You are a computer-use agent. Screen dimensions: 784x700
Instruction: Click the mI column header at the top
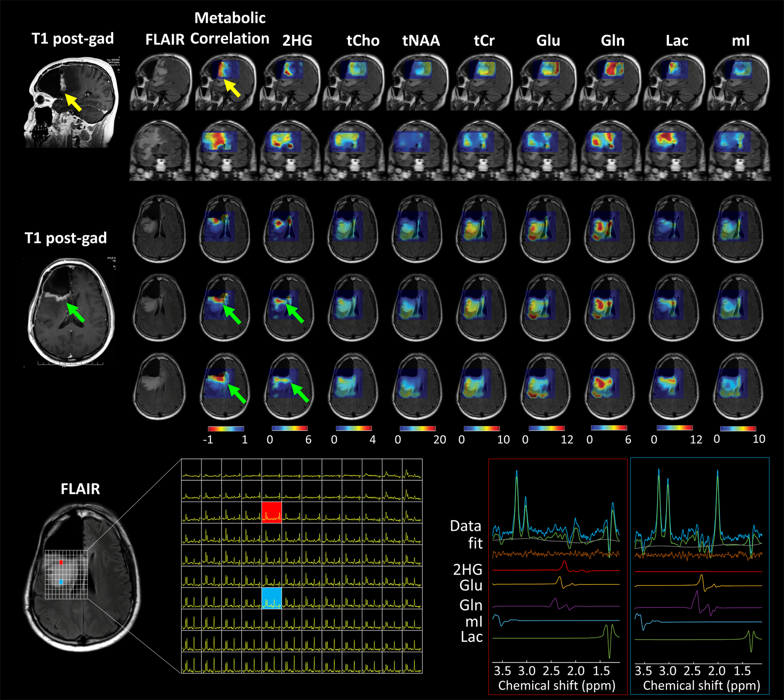point(740,40)
